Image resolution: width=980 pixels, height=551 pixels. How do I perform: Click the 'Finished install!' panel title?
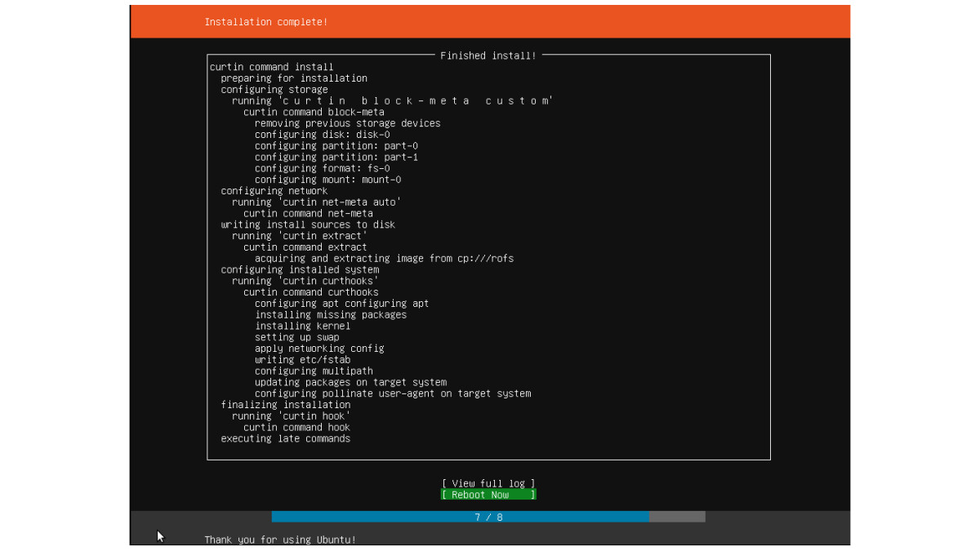click(488, 56)
